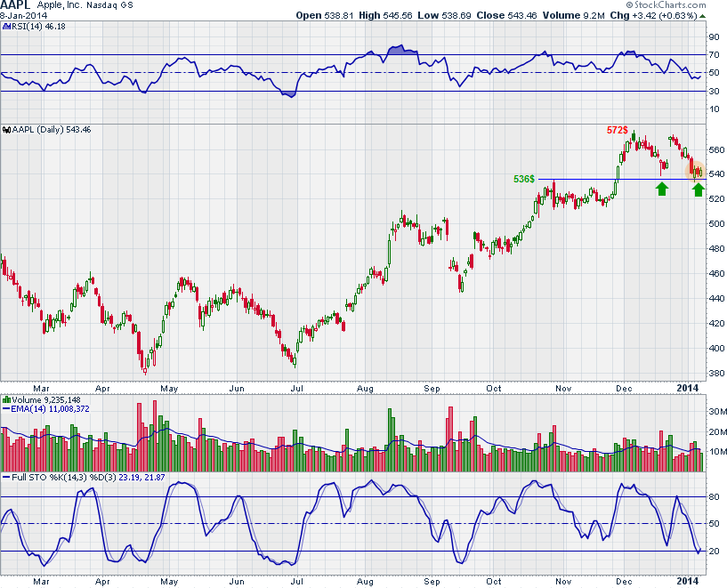The width and height of the screenshot is (727, 588).
Task: Click Oct on the stochastic panel time axis
Action: pyautogui.click(x=494, y=582)
